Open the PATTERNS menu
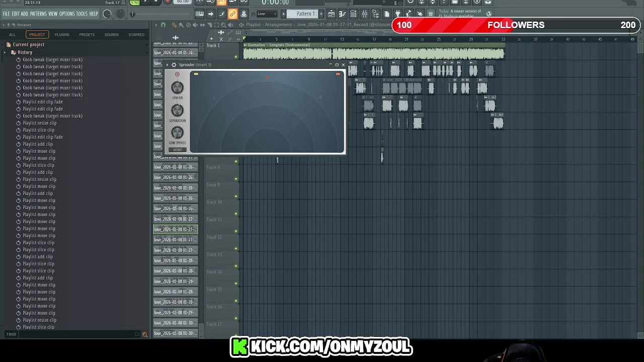644x362 pixels. pos(38,14)
